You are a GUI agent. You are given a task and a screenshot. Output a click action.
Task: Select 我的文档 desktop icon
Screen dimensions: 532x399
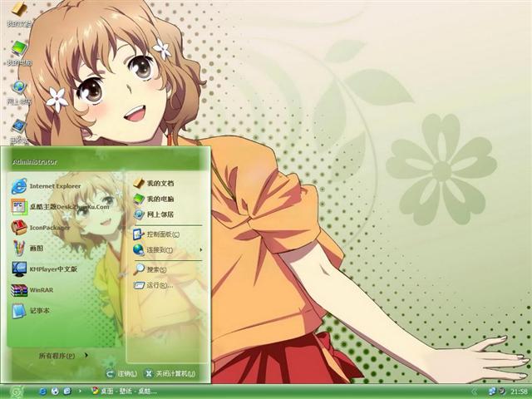tap(19, 14)
